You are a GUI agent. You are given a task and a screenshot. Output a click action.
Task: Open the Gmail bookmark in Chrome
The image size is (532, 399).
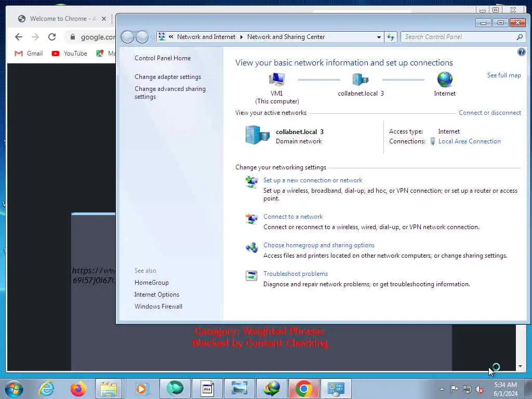29,54
